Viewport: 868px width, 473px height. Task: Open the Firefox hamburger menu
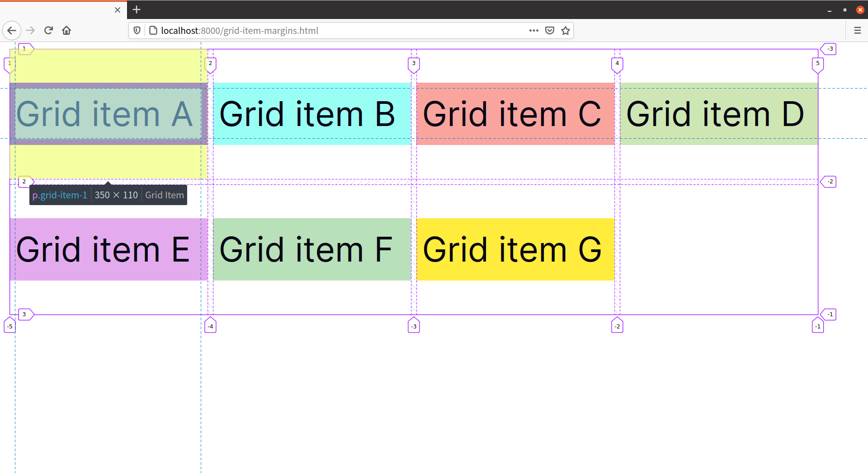858,30
